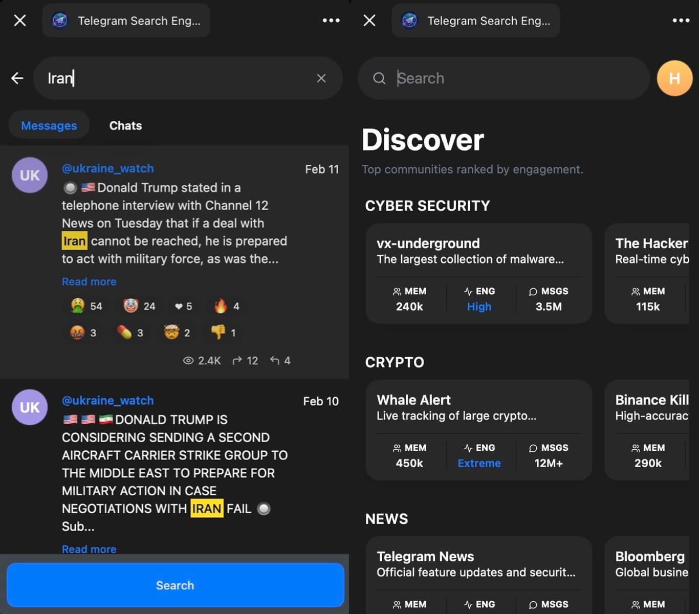This screenshot has width=700, height=614.
Task: Expand Read more on Feb 10 message
Action: click(89, 549)
